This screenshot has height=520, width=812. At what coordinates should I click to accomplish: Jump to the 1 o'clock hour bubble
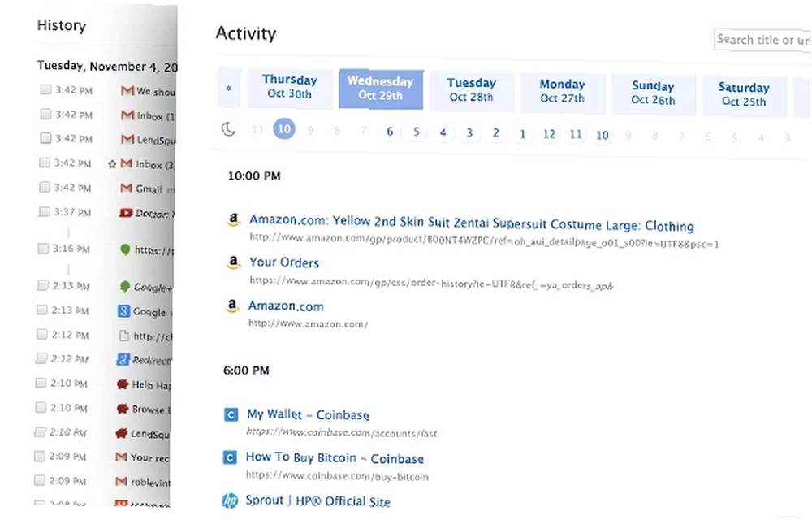(522, 134)
